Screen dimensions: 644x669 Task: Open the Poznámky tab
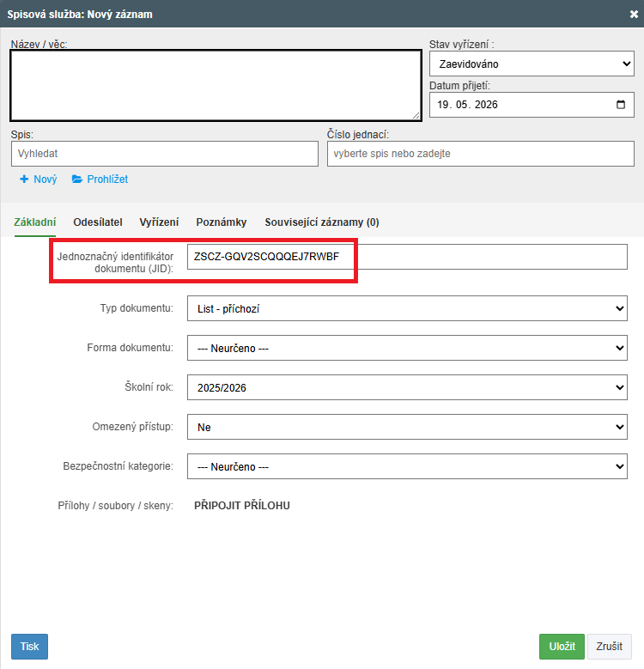click(222, 222)
